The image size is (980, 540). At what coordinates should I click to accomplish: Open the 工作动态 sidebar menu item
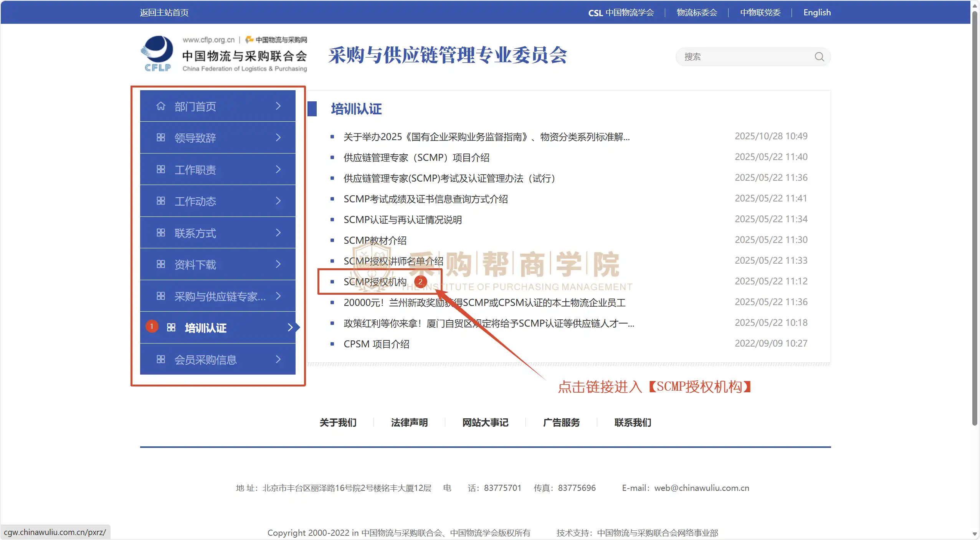pyautogui.click(x=218, y=201)
